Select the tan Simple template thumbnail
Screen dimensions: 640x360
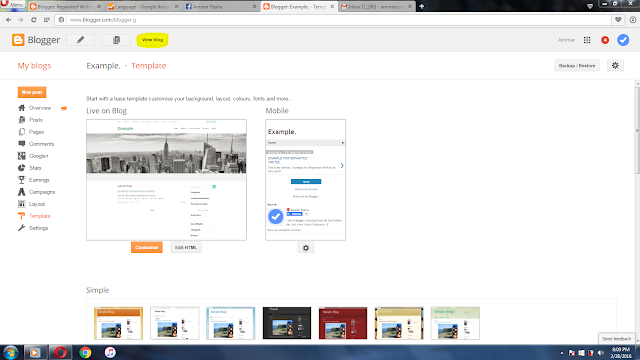(x=399, y=323)
